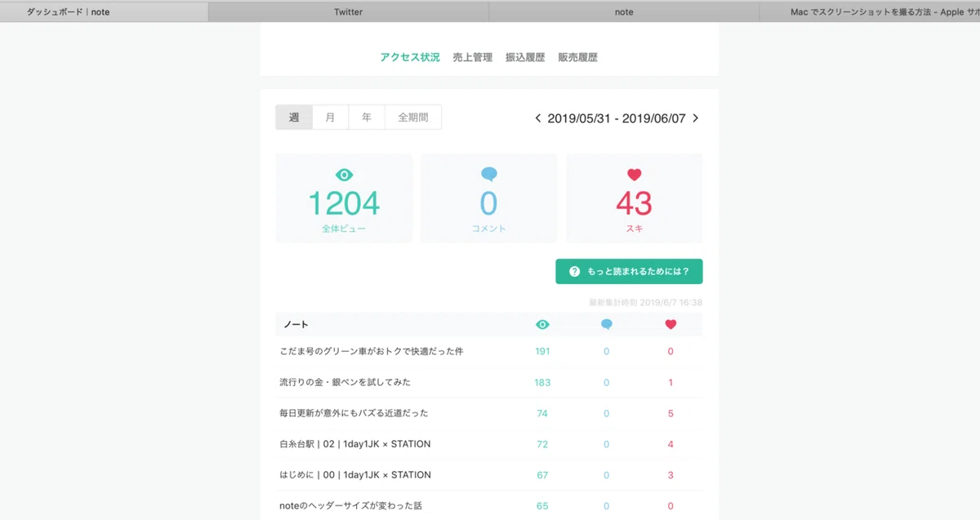Go to next week with right chevron
This screenshot has width=980, height=520.
point(695,118)
